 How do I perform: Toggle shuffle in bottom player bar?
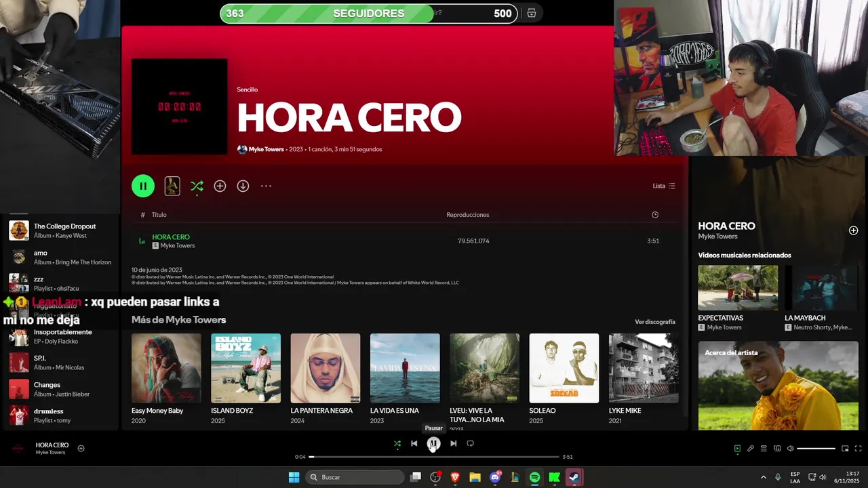pos(397,443)
